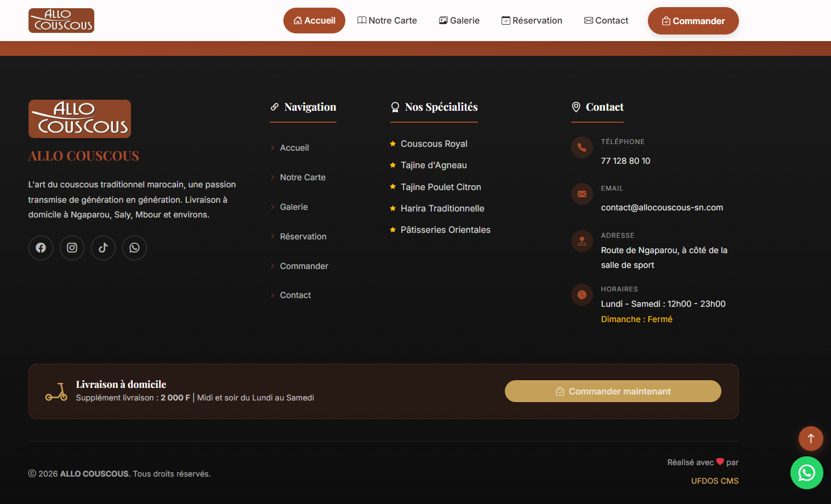Go to Notre Carte in top menu
Viewport: 831px width, 504px height.
[387, 21]
